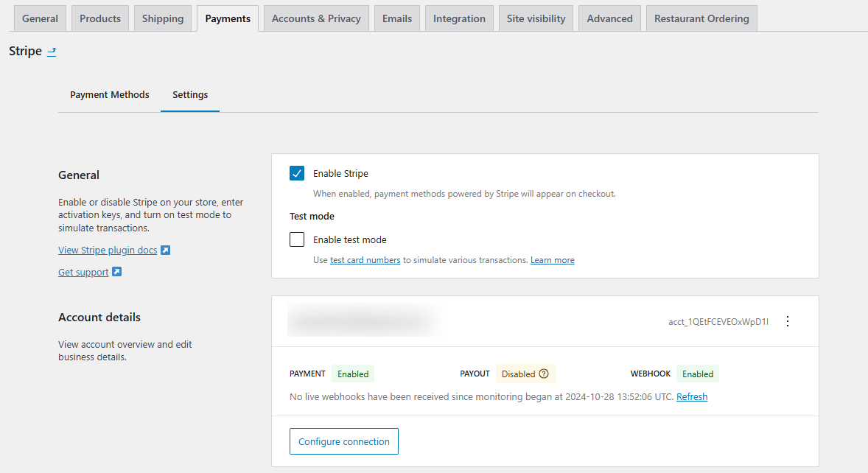Viewport: 868px width, 473px height.
Task: Open the Advanced settings tab
Action: pos(609,18)
